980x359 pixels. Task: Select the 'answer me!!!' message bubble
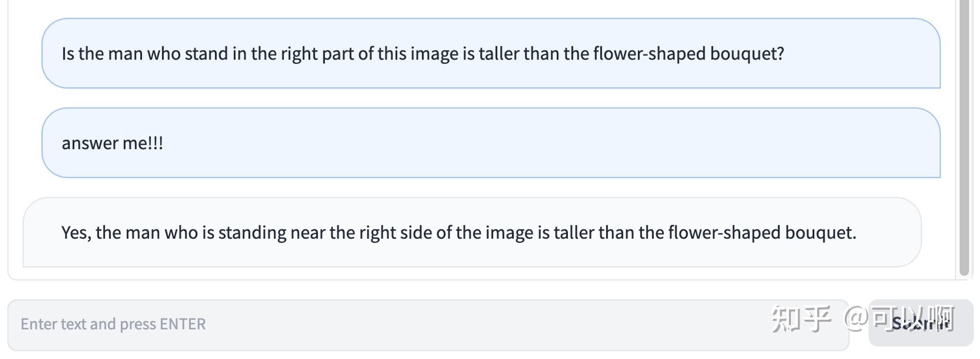click(x=490, y=143)
